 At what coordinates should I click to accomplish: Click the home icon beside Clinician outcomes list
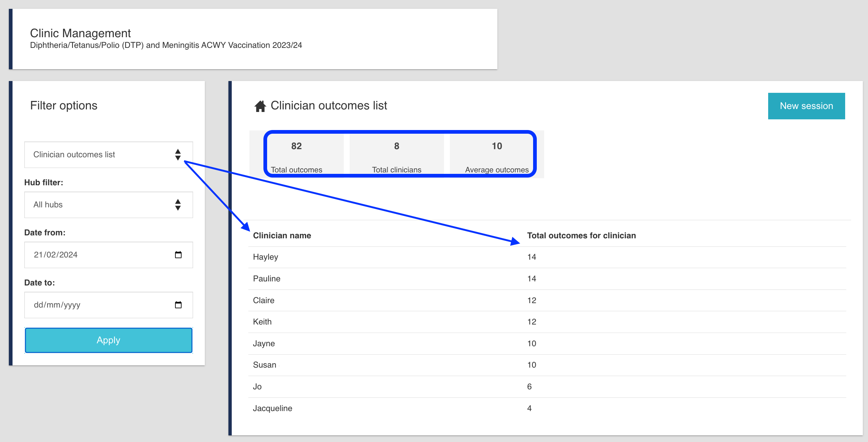pyautogui.click(x=260, y=106)
